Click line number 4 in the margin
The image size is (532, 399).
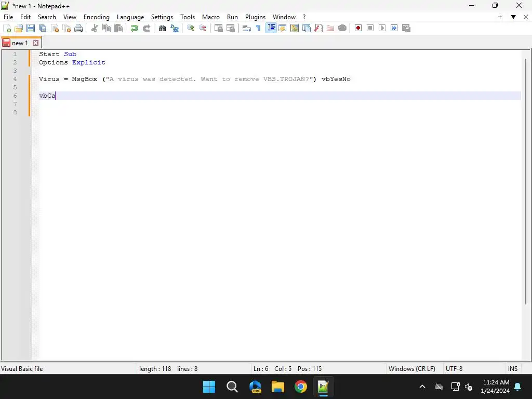click(15, 79)
